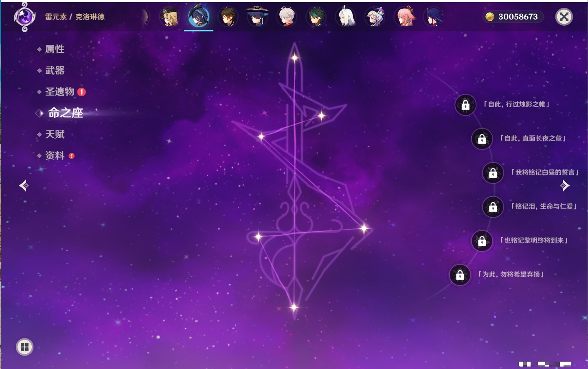Image resolution: width=588 pixels, height=369 pixels.
Task: Click the star at the sword tip top
Action: click(294, 58)
